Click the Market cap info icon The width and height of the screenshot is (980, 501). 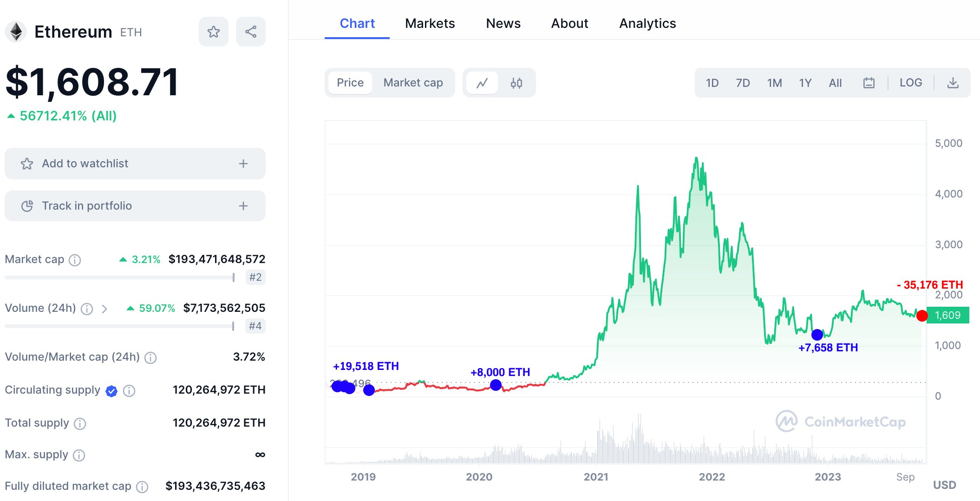coord(74,260)
